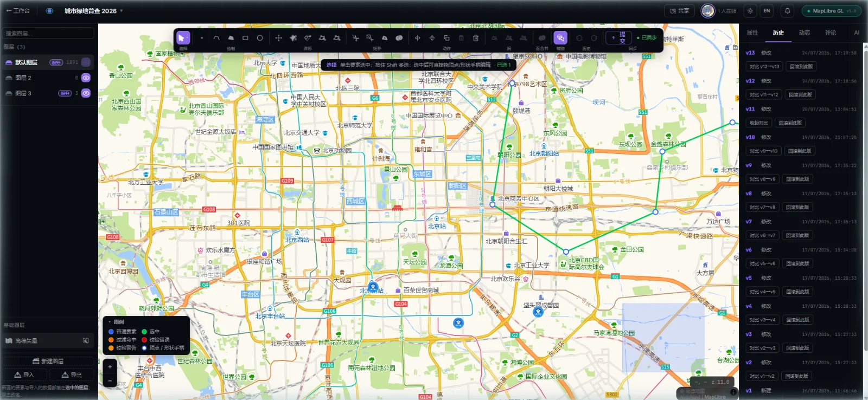Click the copy feature icon in toolbar
This screenshot has height=400, width=868.
pyautogui.click(x=446, y=38)
